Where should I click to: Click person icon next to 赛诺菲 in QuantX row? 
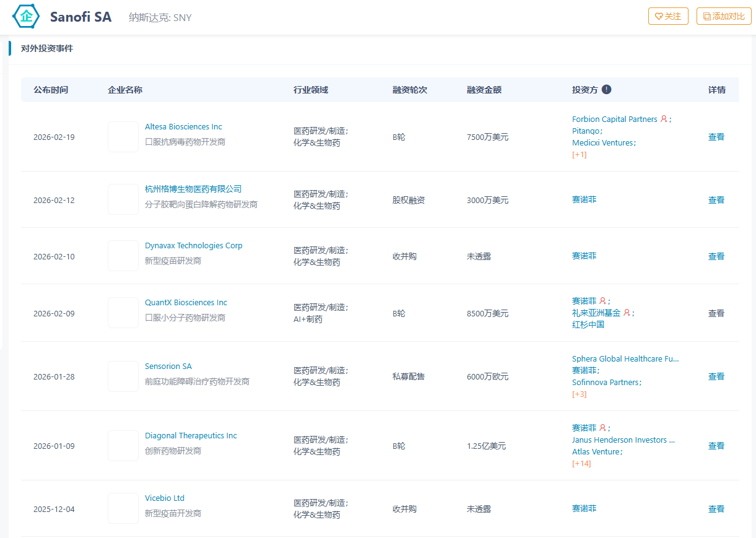point(602,301)
